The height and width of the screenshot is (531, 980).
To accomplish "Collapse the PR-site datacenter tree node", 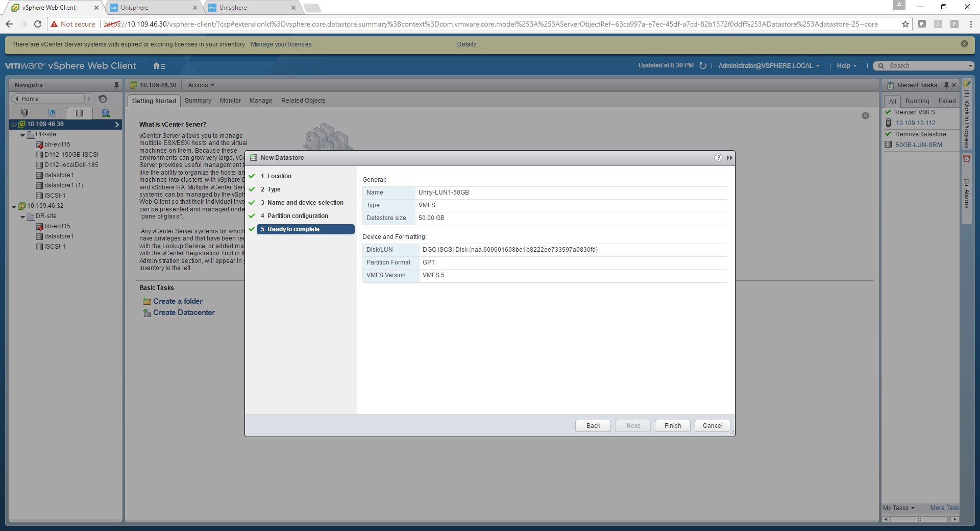I will point(22,135).
